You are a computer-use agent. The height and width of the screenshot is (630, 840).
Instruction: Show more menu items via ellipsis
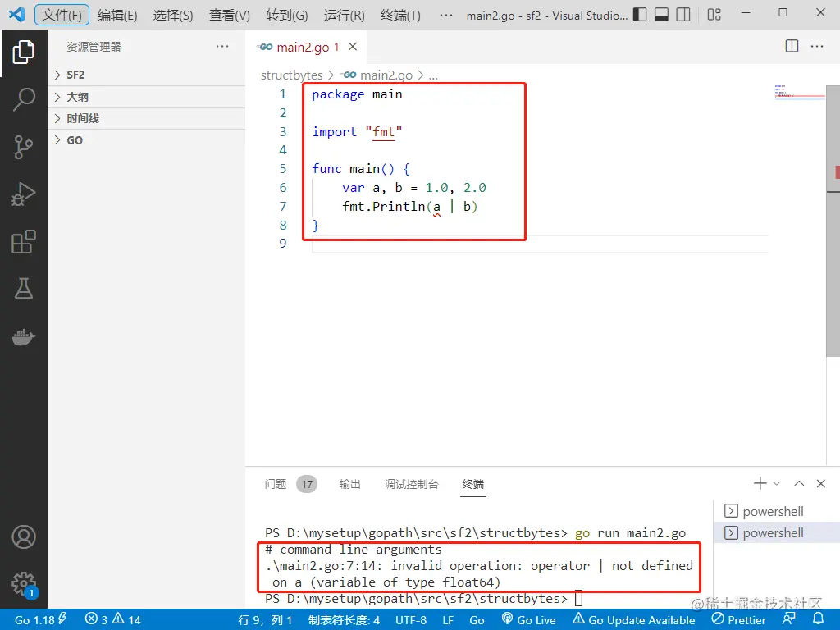click(x=445, y=15)
